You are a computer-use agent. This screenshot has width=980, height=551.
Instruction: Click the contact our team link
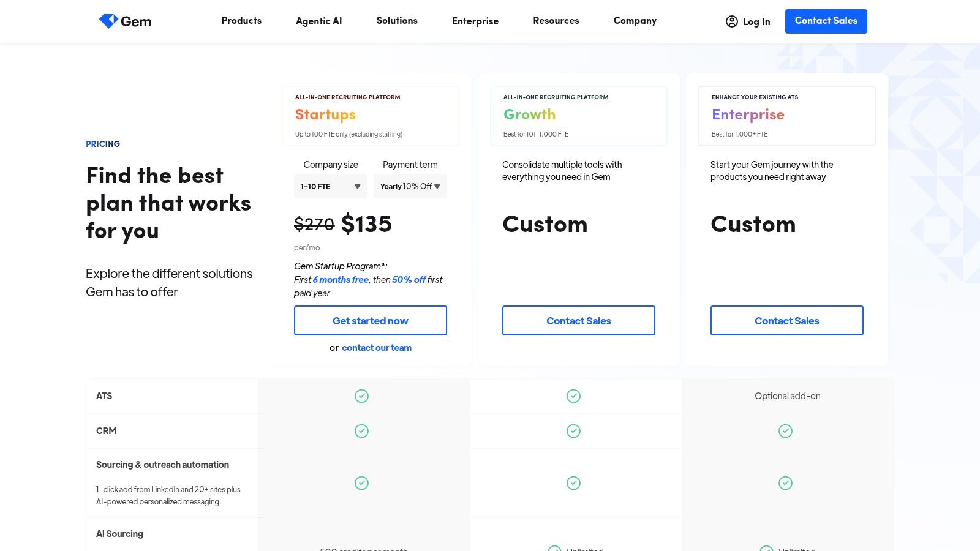[376, 347]
